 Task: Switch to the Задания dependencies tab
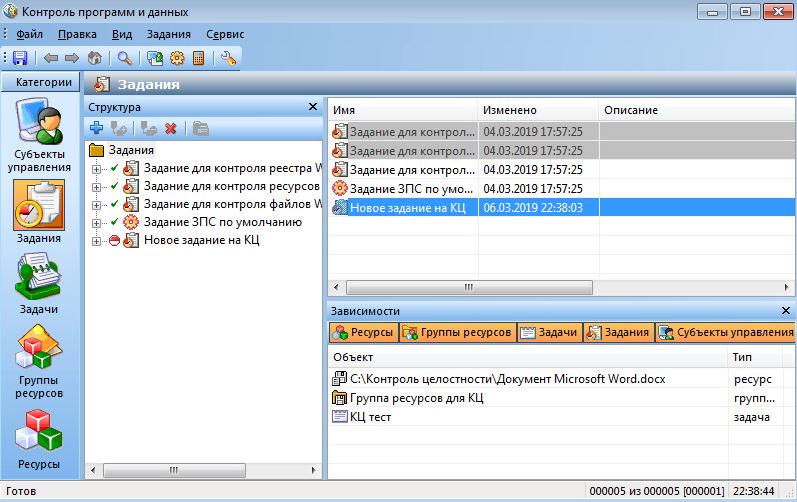619,332
